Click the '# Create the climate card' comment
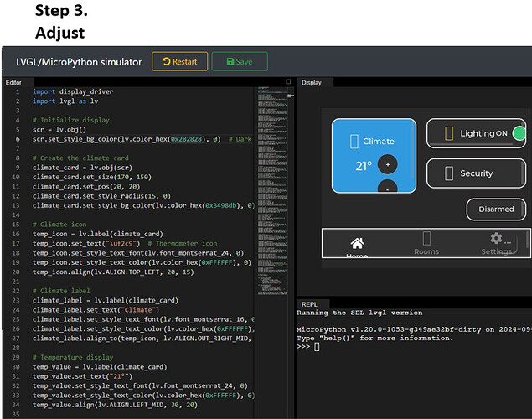Image resolution: width=532 pixels, height=419 pixels. click(80, 158)
